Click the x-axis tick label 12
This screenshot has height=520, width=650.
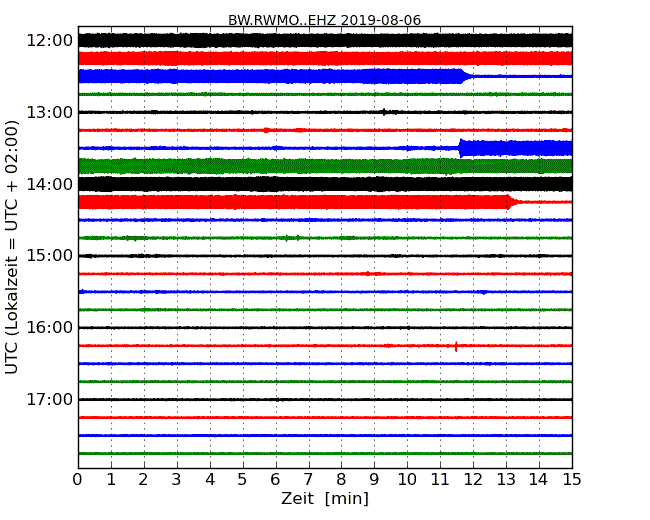click(x=473, y=480)
